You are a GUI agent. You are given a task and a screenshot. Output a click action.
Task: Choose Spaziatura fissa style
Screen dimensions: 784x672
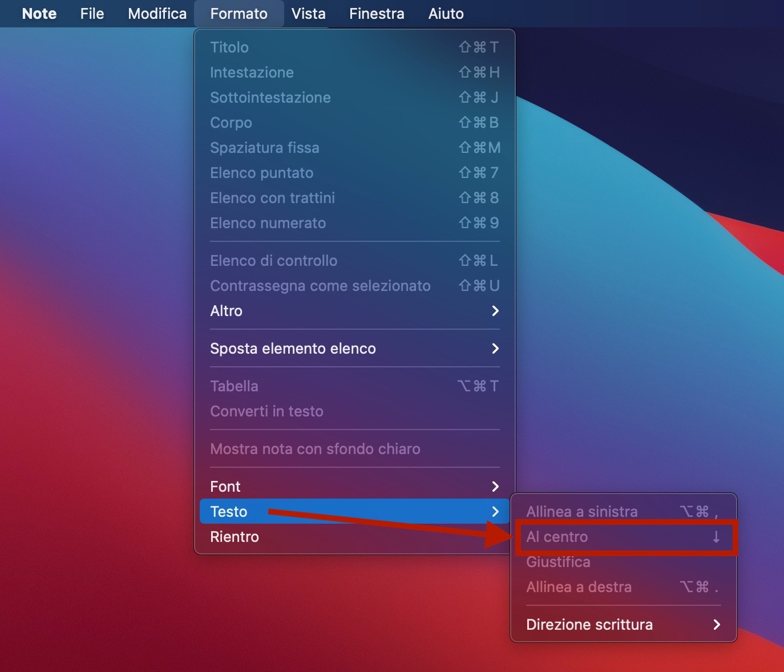click(354, 148)
